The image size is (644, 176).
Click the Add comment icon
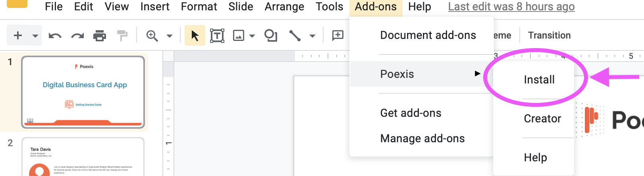(337, 36)
